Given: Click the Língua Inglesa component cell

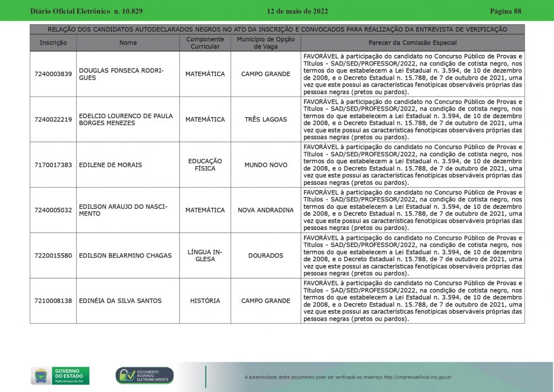Looking at the screenshot, I should [205, 256].
